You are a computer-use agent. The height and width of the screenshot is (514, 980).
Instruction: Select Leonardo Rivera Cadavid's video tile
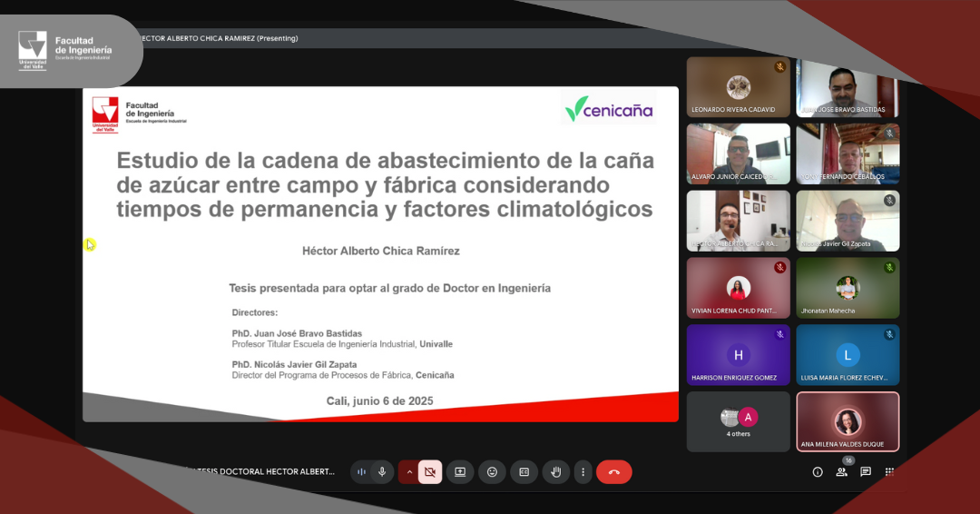738,87
